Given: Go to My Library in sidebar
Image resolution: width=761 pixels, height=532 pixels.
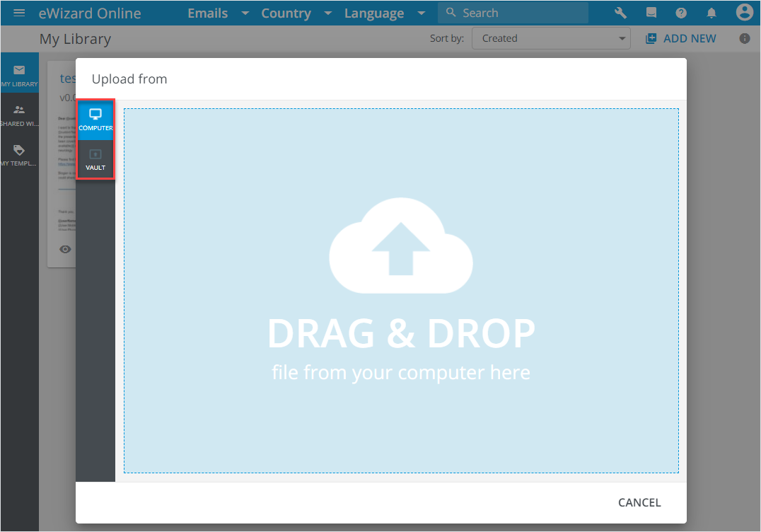Looking at the screenshot, I should click(19, 75).
